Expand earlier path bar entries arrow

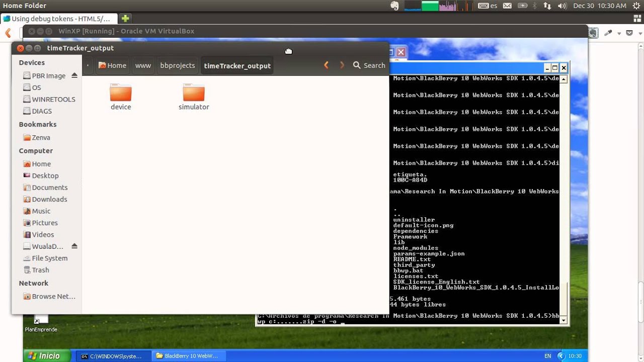point(88,65)
